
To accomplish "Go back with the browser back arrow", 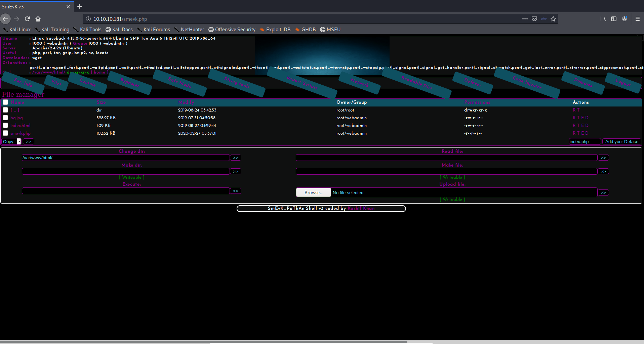I will (5, 19).
